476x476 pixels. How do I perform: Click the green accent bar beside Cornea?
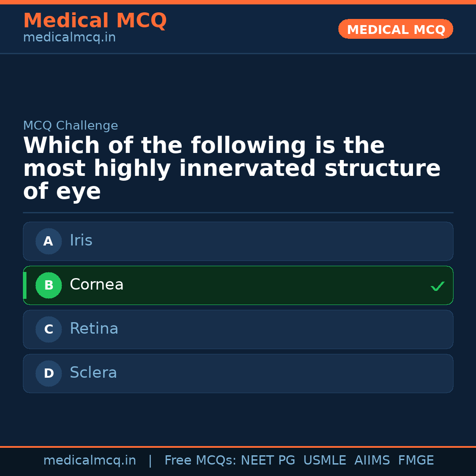25,285
